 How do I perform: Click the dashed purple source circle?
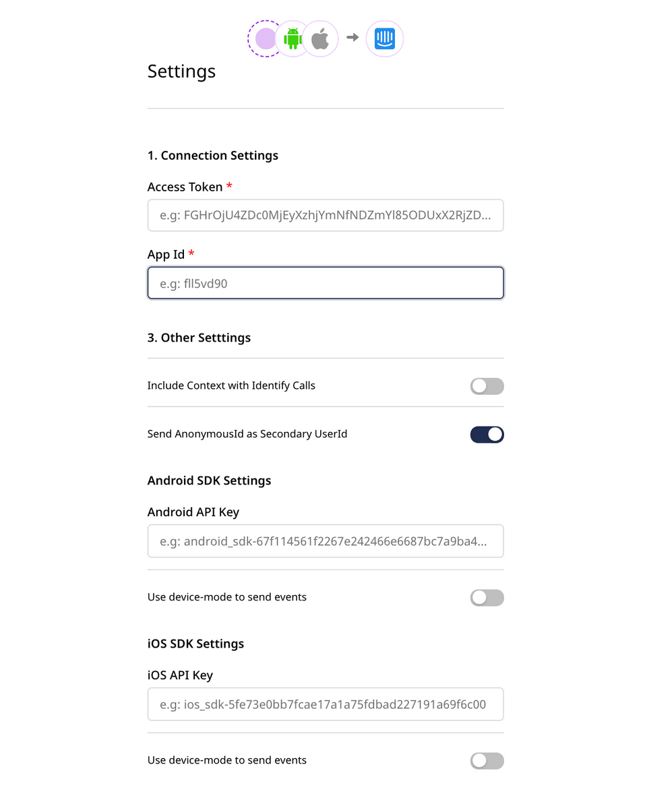pyautogui.click(x=266, y=38)
